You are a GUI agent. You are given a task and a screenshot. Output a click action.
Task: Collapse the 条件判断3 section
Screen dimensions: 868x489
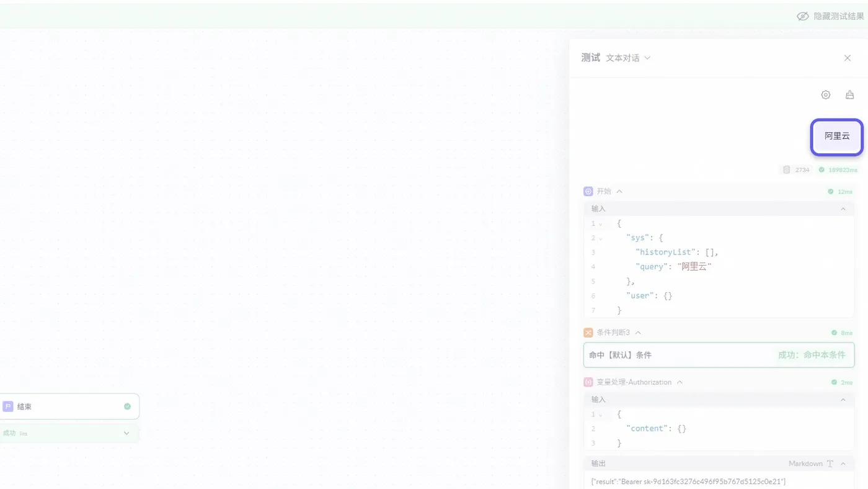(x=638, y=333)
